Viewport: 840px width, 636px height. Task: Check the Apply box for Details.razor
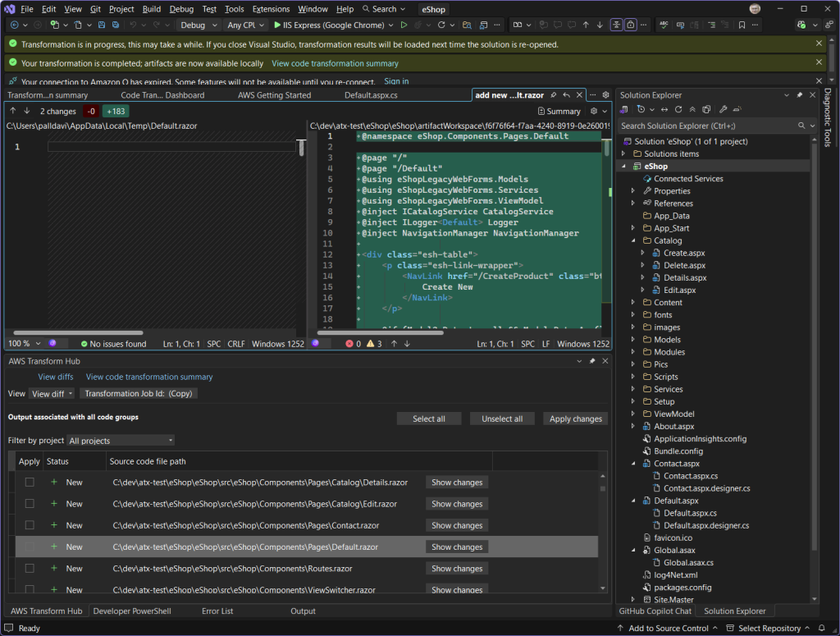(30, 483)
